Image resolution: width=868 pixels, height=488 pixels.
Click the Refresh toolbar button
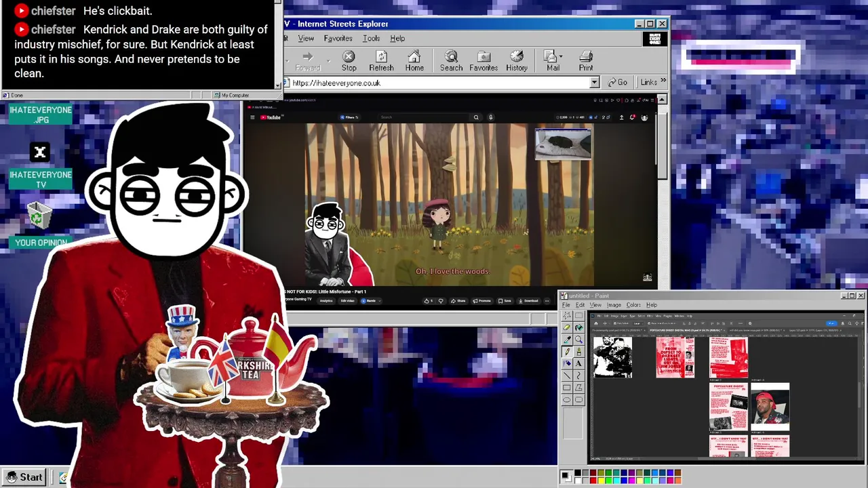(x=381, y=60)
